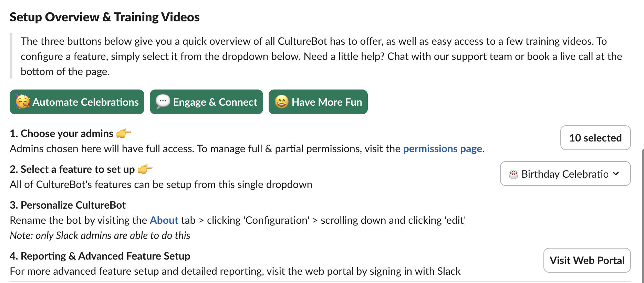Click the pointing hand emoji beside Select a feature
The width and height of the screenshot is (644, 283).
pos(145,169)
